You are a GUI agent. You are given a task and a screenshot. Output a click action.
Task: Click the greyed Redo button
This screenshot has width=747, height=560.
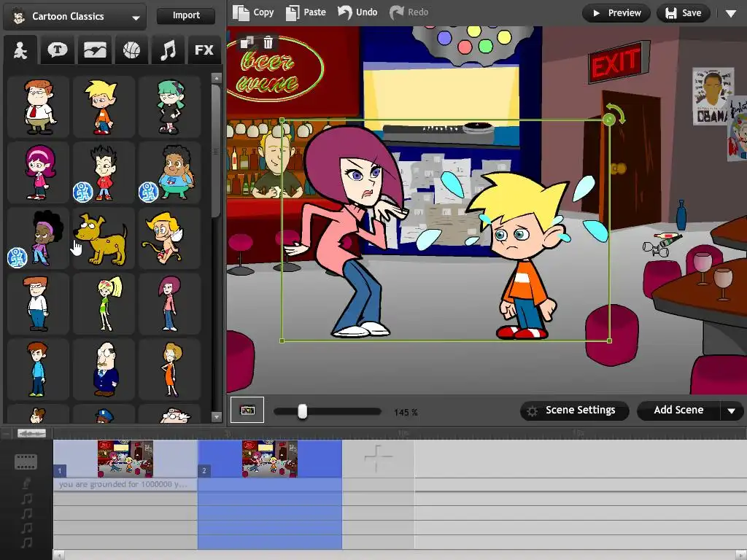409,12
